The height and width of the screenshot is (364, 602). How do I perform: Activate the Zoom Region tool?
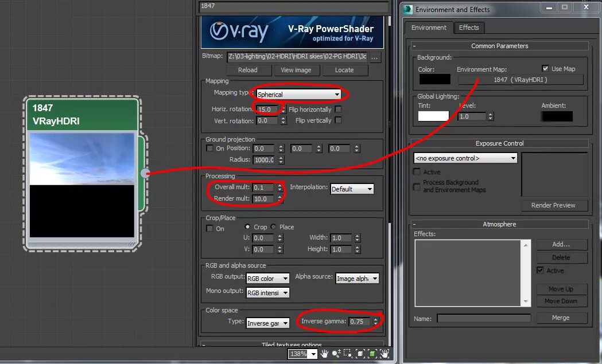(348, 354)
